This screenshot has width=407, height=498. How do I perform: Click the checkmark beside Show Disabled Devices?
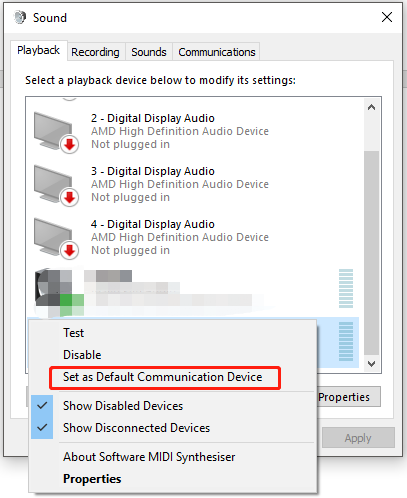pyautogui.click(x=42, y=406)
